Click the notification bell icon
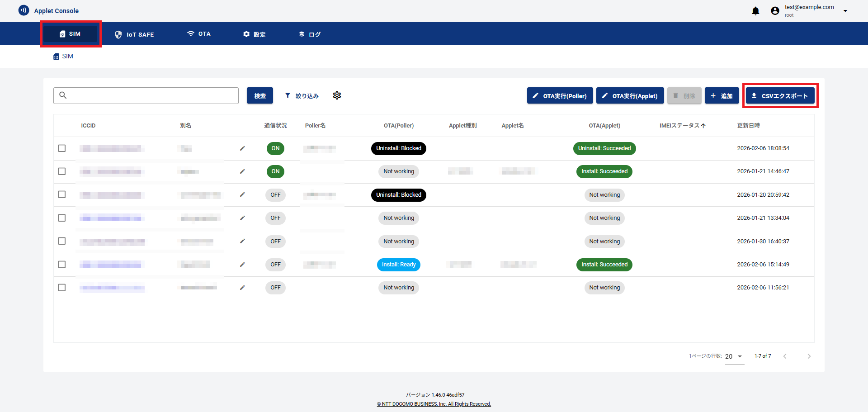The width and height of the screenshot is (868, 412). click(755, 11)
